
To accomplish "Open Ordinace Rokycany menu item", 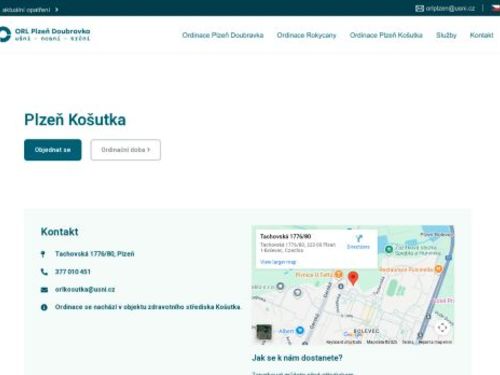I will [306, 35].
